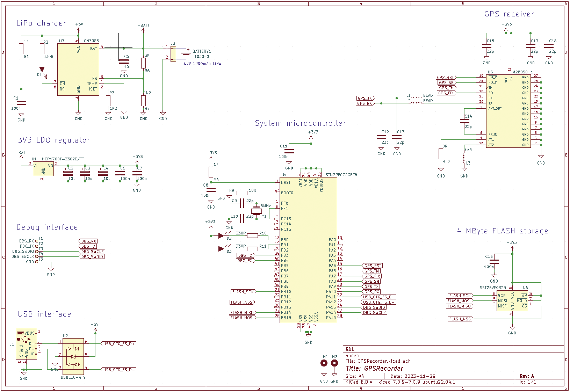Click resistor R1 in LiPo charger
This screenshot has width=570, height=392.
click(x=21, y=49)
